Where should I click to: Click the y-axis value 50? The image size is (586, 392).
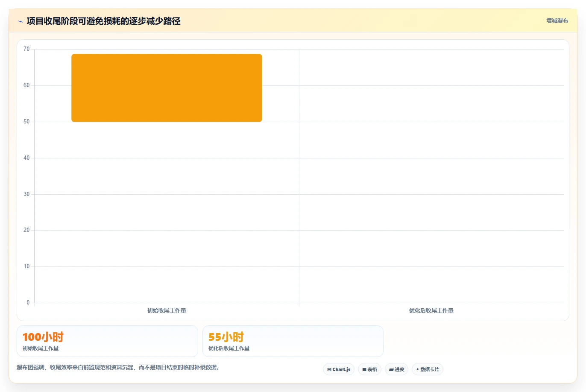pos(26,122)
